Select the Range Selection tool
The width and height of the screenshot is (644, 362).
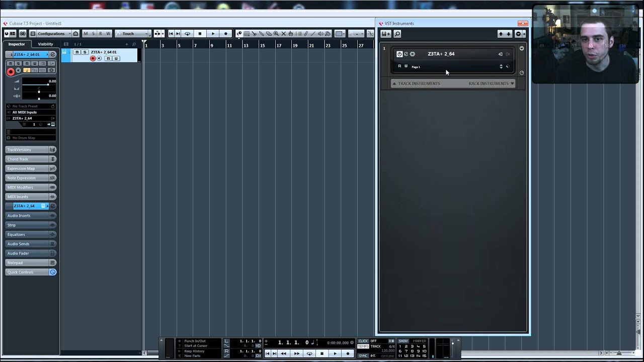[x=247, y=34]
